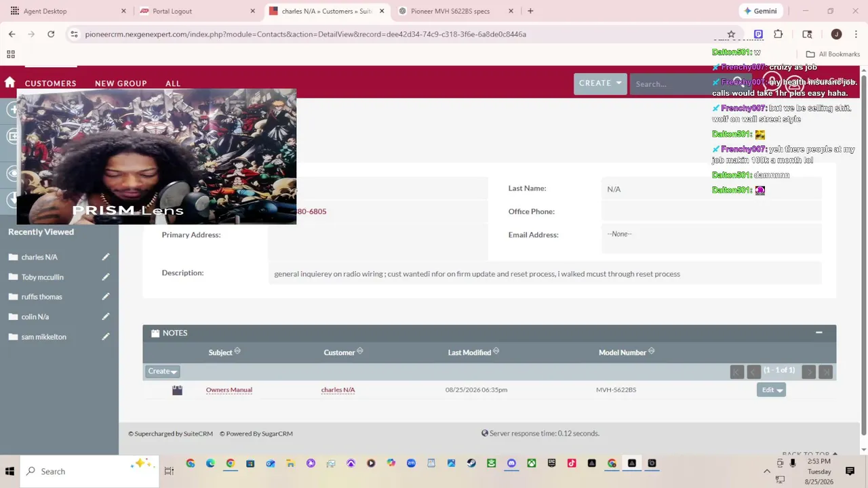The width and height of the screenshot is (868, 488).
Task: Open a new browser tab
Action: 530,11
